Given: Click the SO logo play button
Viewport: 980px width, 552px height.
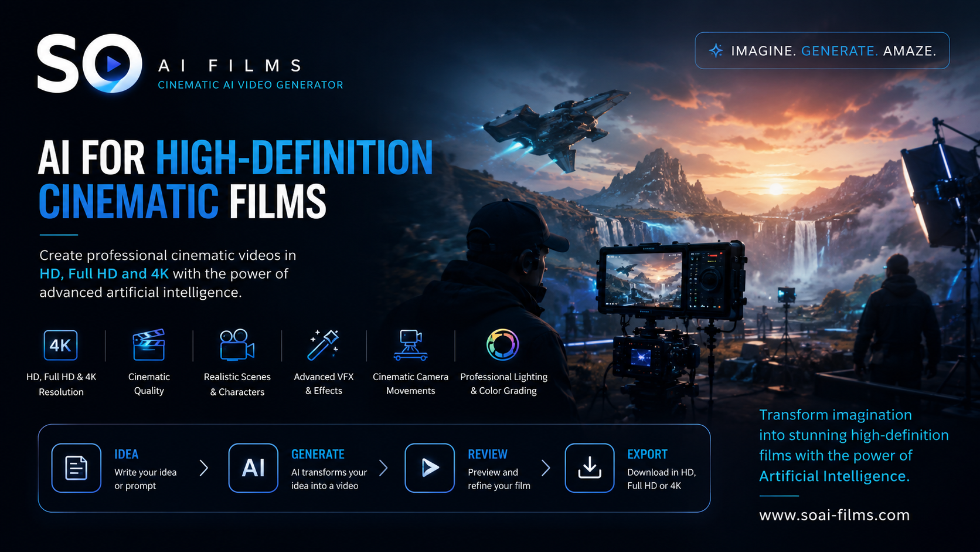Looking at the screenshot, I should point(113,63).
